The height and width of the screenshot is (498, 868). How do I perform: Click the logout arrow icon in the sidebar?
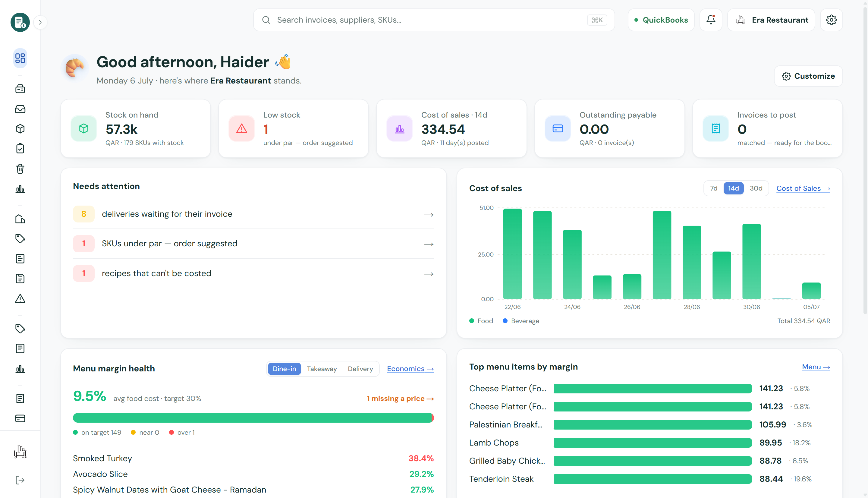click(x=20, y=480)
